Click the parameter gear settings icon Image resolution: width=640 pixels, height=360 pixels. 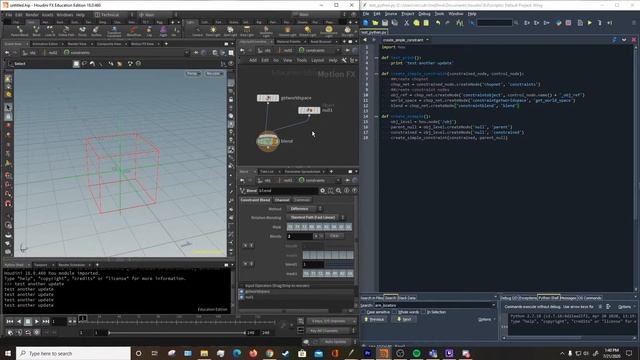[322, 191]
